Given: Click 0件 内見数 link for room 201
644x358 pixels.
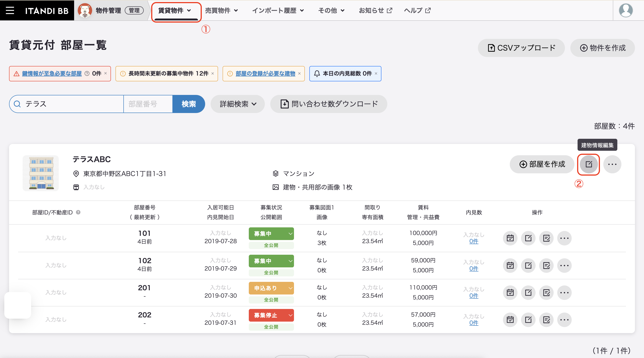Looking at the screenshot, I should 474,296.
